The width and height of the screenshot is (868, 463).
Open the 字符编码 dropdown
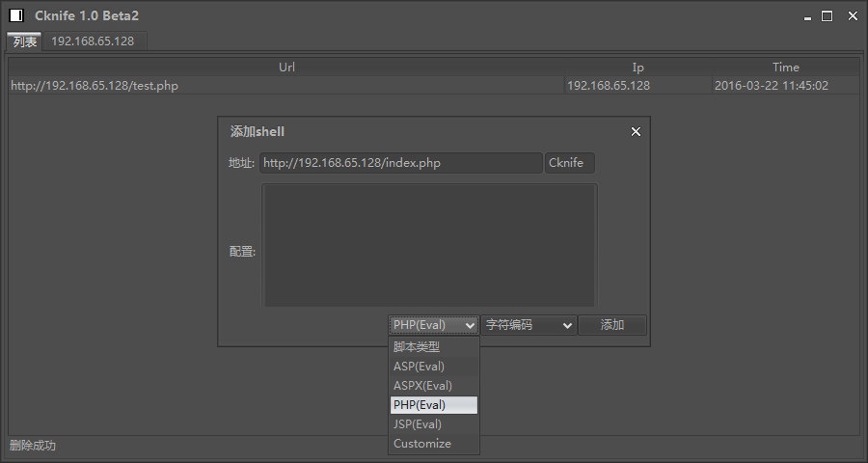point(529,325)
